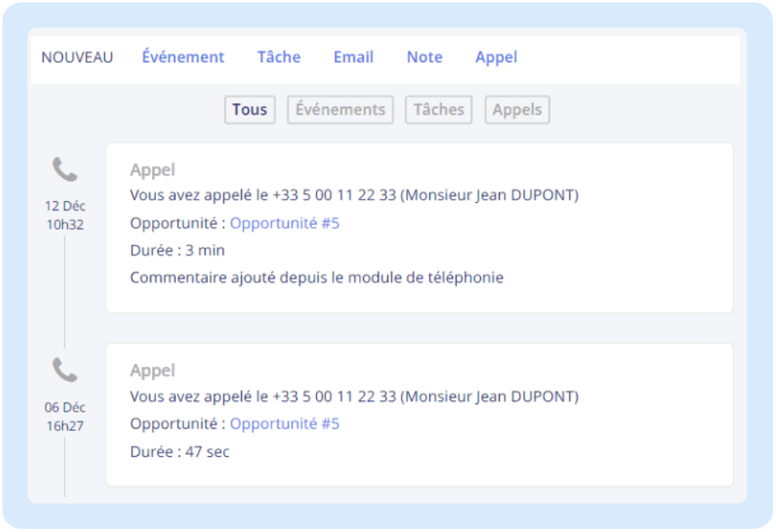
Task: Click the phone icon for the 12 Déc call
Action: (x=65, y=170)
